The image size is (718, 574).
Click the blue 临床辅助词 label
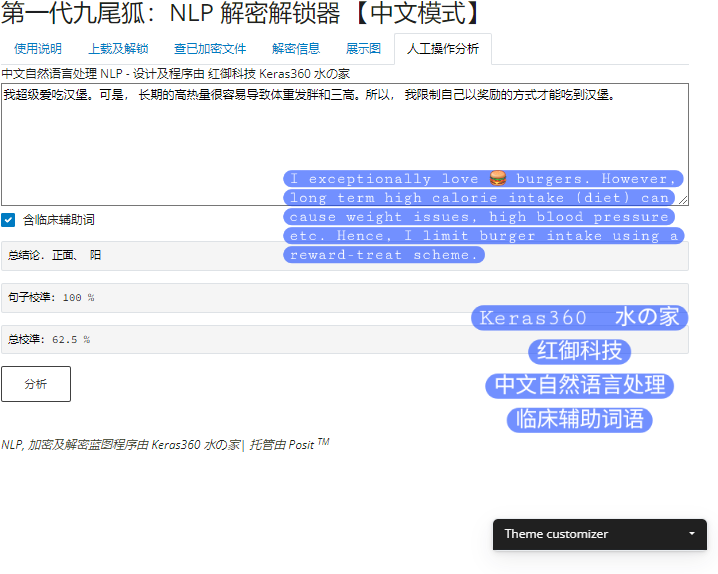tap(580, 419)
